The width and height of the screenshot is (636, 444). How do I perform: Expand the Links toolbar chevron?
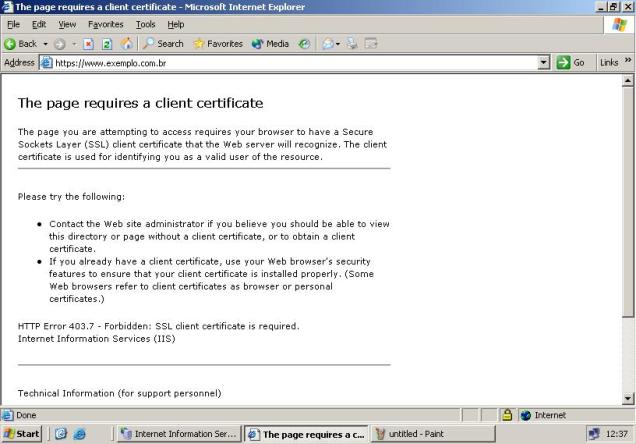pyautogui.click(x=628, y=62)
